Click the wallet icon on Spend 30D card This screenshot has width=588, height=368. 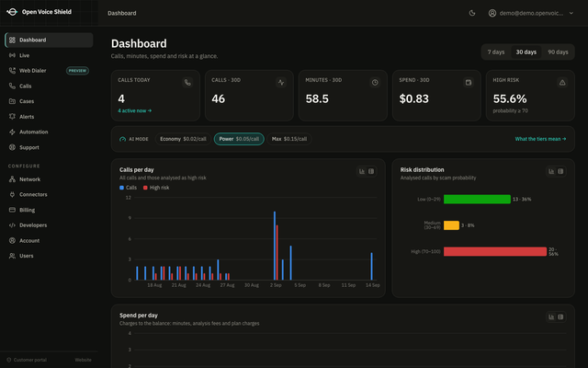469,83
